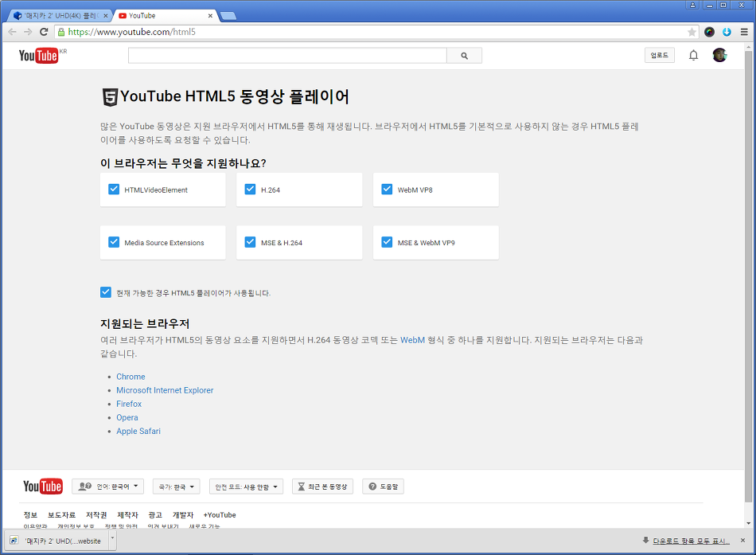The height and width of the screenshot is (555, 756).
Task: Click the blue download extension icon
Action: (727, 32)
